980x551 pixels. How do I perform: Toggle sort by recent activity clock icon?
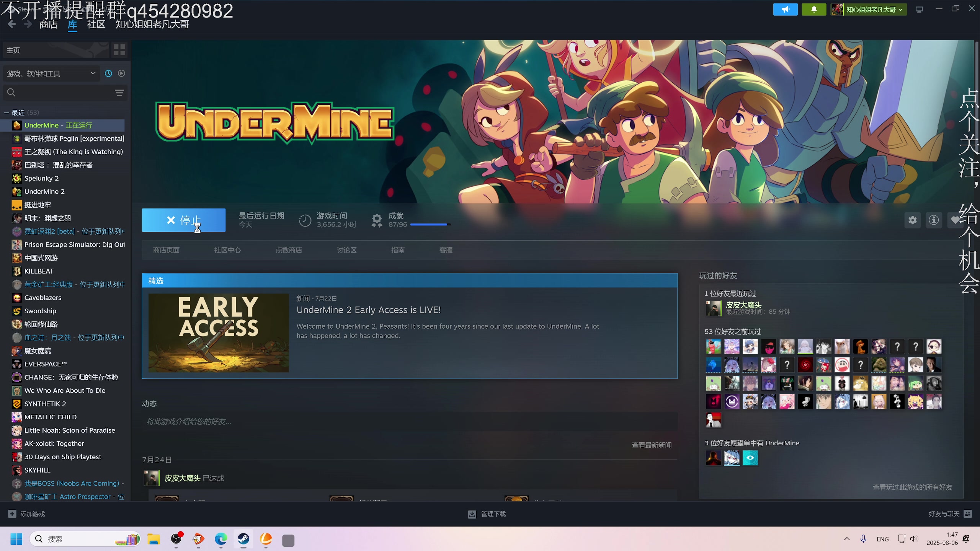[108, 73]
